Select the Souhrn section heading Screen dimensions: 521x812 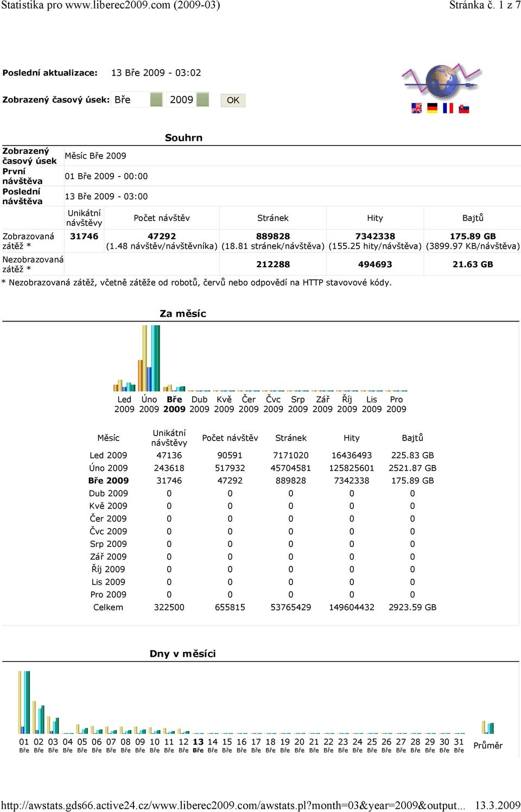pyautogui.click(x=183, y=138)
